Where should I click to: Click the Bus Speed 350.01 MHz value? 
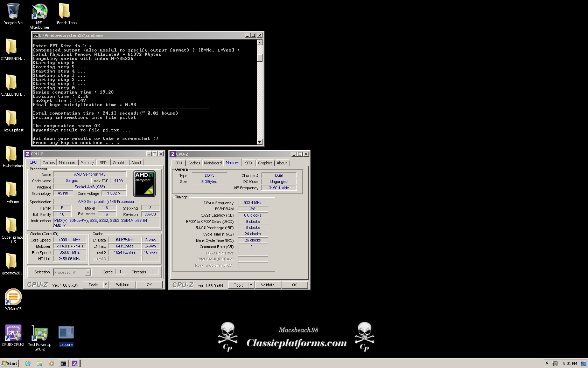coord(69,253)
